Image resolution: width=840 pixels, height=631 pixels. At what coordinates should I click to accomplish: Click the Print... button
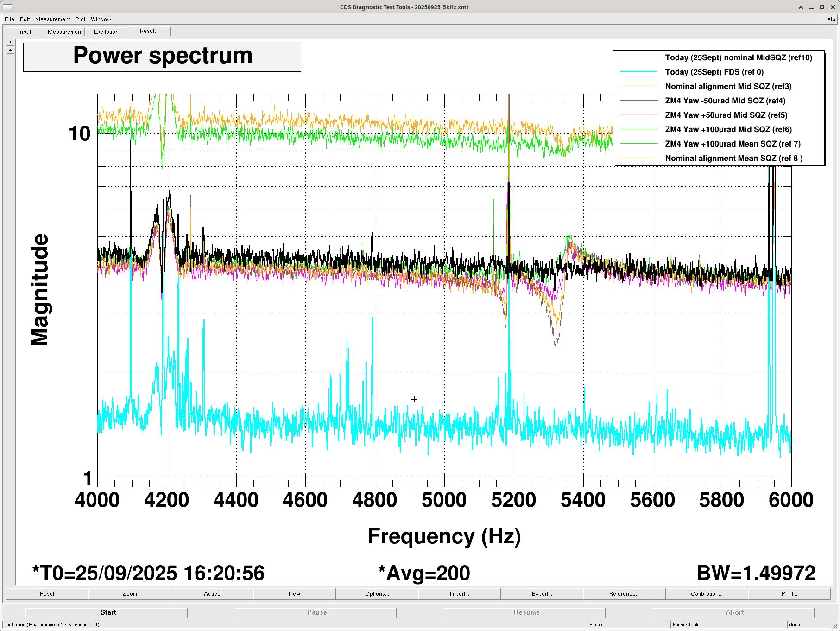tap(789, 593)
